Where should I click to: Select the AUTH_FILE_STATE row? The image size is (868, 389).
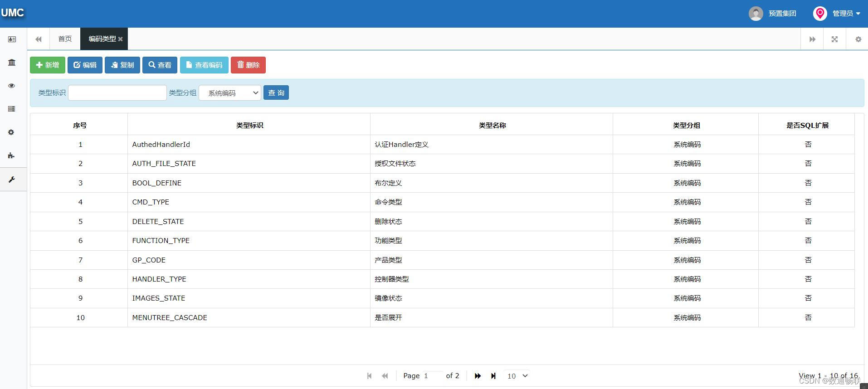443,164
